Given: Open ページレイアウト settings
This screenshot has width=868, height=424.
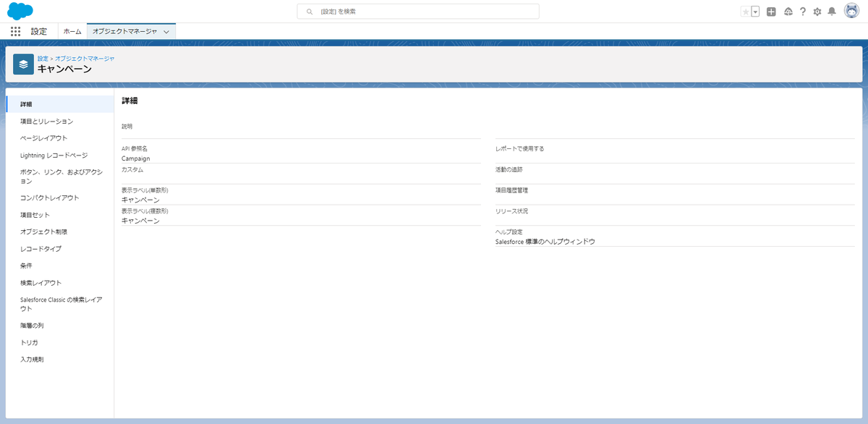Looking at the screenshot, I should (43, 137).
